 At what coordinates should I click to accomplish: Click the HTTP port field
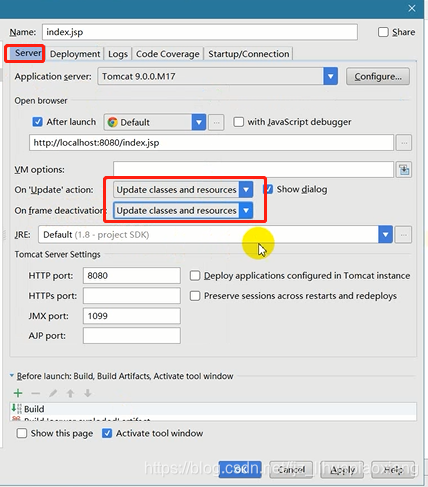132,276
